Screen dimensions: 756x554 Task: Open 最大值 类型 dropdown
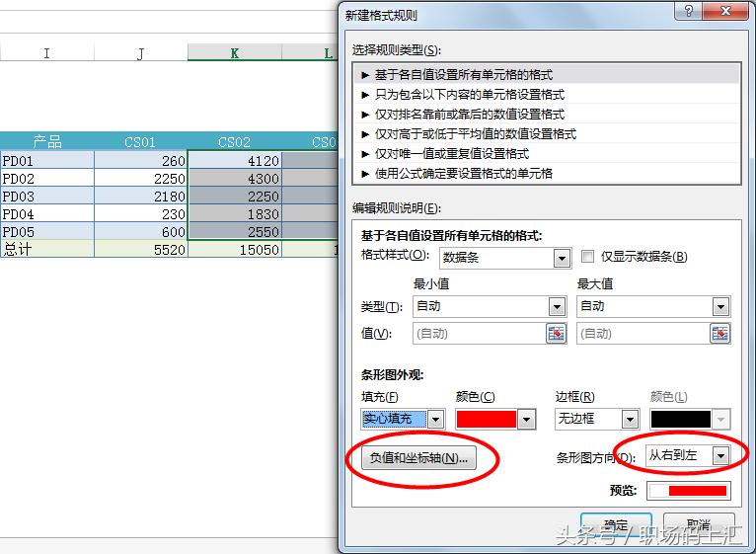tap(720, 306)
